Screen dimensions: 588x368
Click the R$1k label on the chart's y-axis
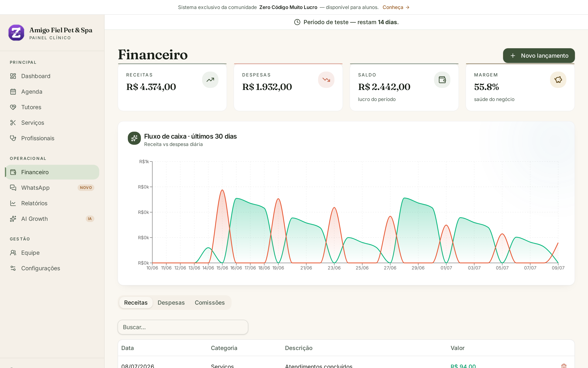coord(144,162)
